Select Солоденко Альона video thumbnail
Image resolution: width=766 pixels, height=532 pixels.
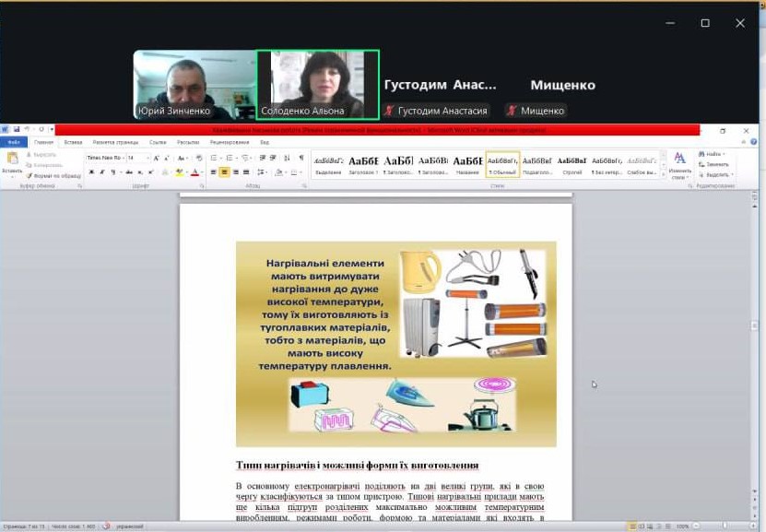tap(317, 84)
